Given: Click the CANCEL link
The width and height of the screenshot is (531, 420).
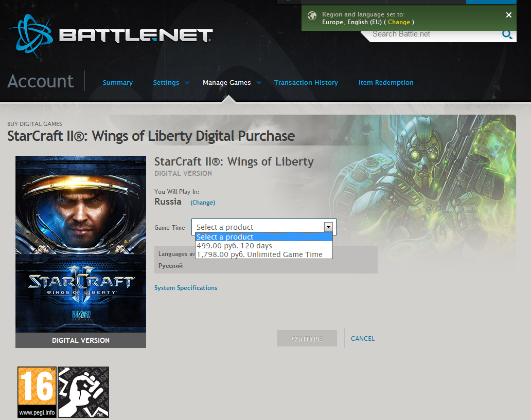Looking at the screenshot, I should 363,338.
